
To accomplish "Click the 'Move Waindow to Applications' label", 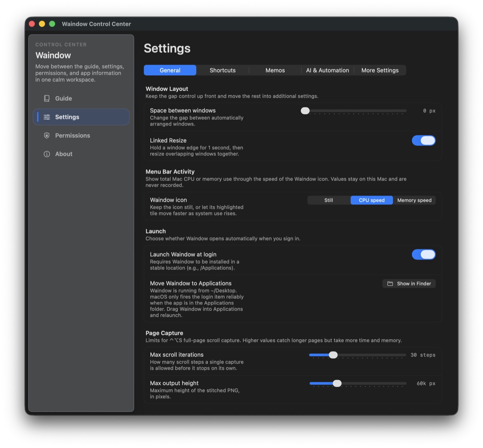I will tap(191, 283).
